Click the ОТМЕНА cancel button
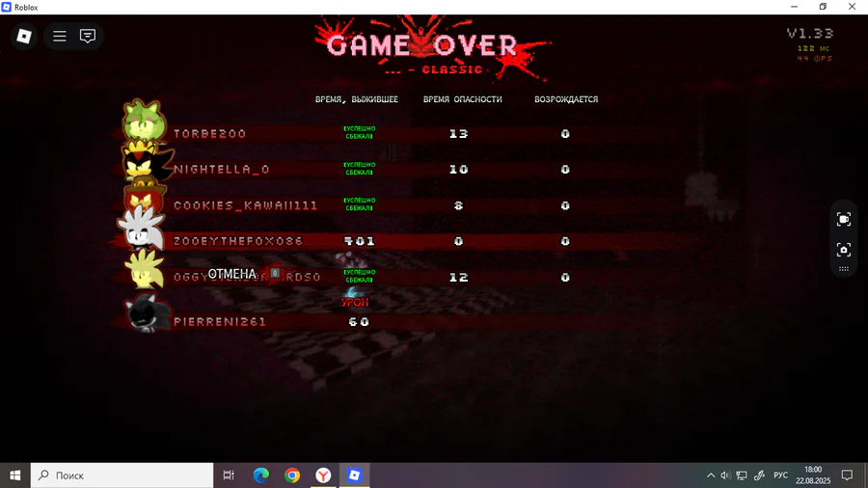This screenshot has width=868, height=488. 231,274
